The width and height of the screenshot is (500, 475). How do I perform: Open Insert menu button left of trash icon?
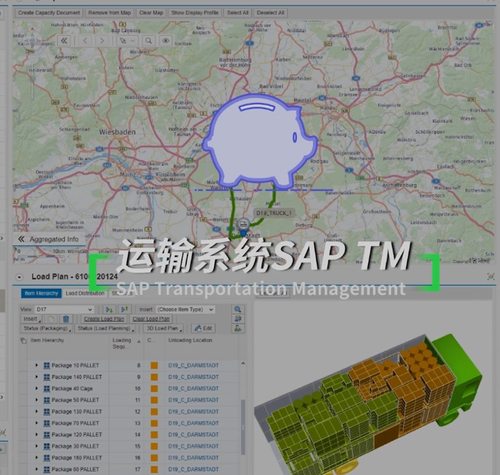(x=32, y=319)
